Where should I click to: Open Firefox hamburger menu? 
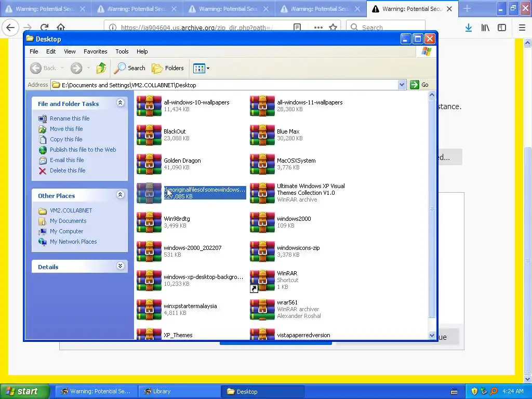tap(522, 28)
